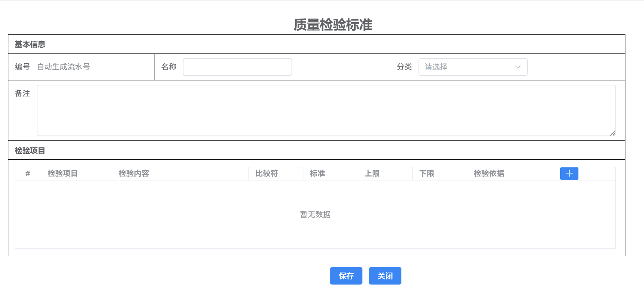644x294 pixels.
Task: Click the 下限 column header
Action: [427, 174]
